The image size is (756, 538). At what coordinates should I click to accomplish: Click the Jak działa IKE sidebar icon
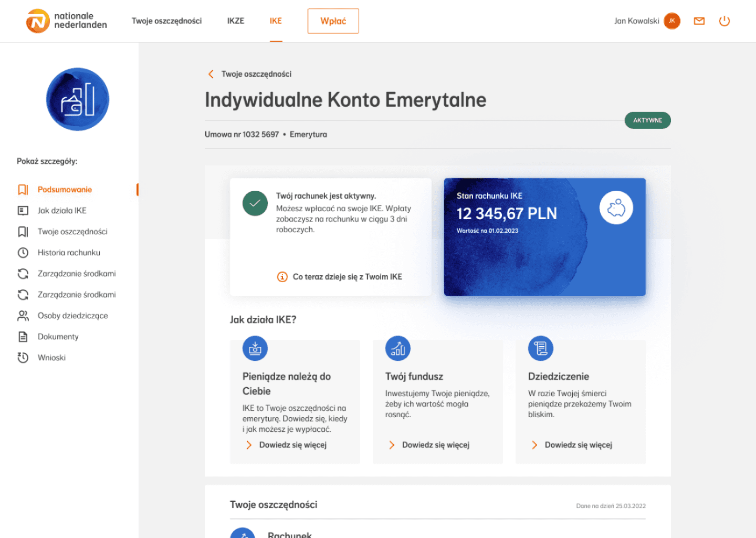23,211
